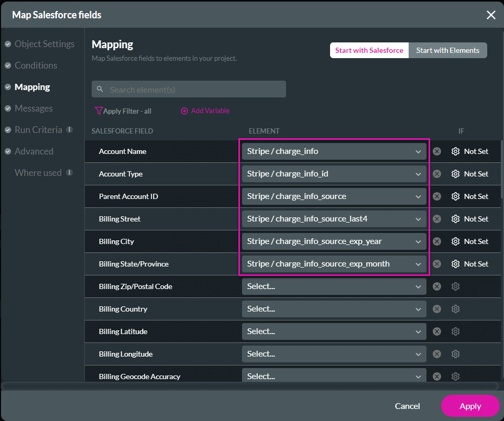Open condition settings gear for Account Type
The image size is (504, 421).
455,174
